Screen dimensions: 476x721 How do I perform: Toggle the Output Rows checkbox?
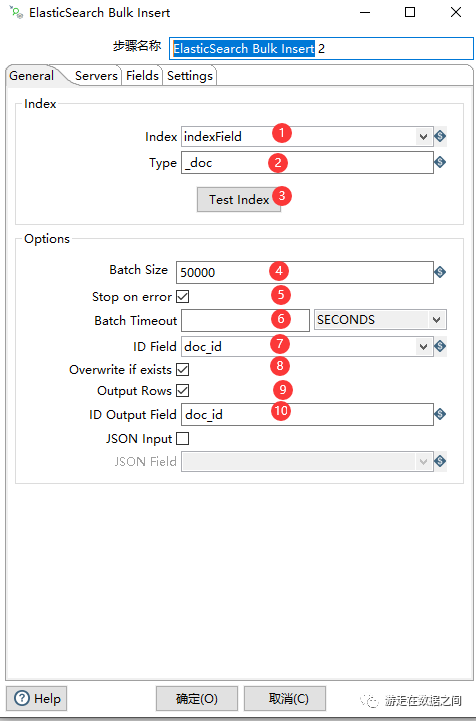183,390
